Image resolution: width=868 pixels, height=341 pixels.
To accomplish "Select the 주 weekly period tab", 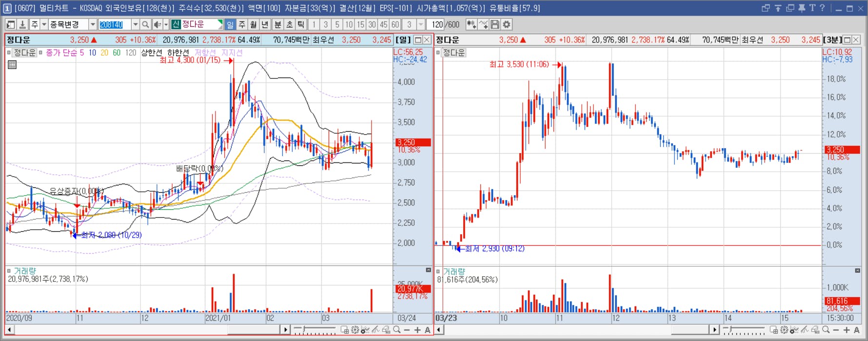I will [x=242, y=24].
